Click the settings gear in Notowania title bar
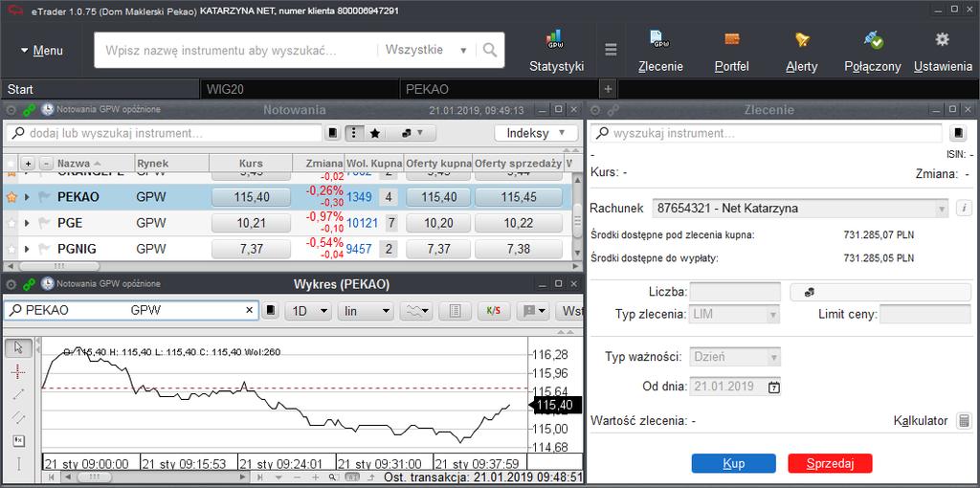980x488 pixels. [x=11, y=110]
